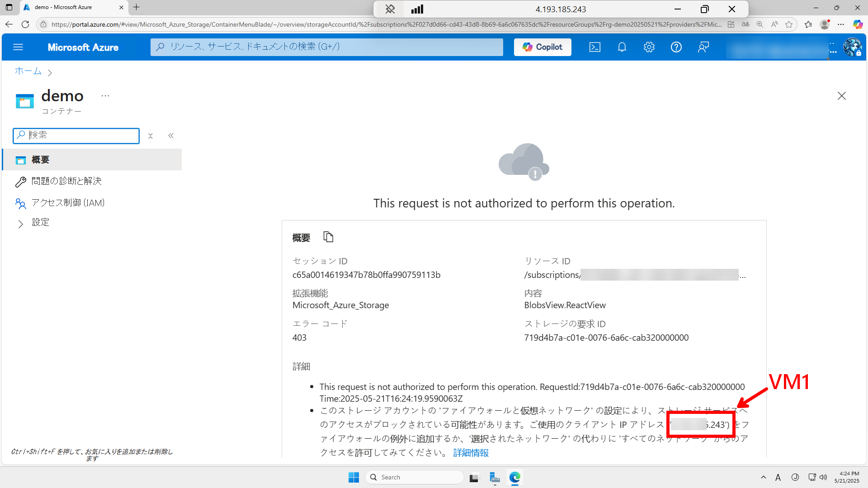Viewport: 868px width, 488px height.
Task: Open a new browser tab
Action: 137,7
